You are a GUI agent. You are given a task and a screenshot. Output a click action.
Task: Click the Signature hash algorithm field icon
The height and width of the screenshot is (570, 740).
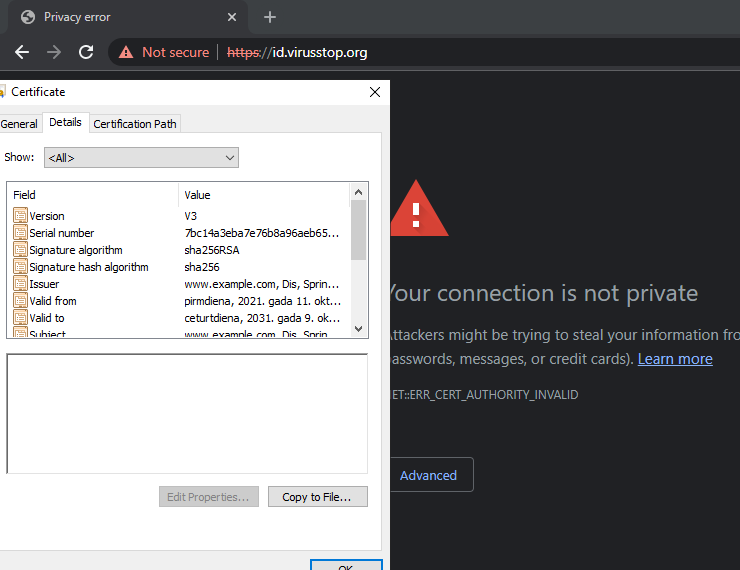coord(20,267)
